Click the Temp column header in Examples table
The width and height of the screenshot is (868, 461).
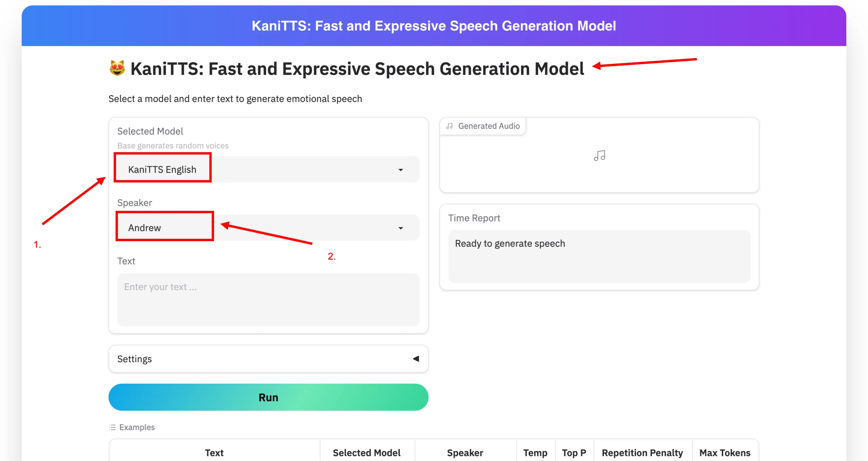pyautogui.click(x=535, y=452)
